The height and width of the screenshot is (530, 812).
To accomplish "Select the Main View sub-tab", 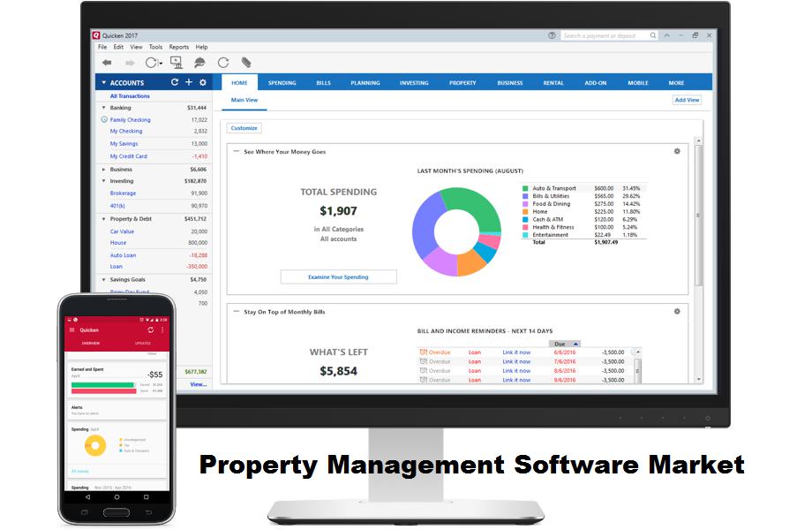I will coord(244,100).
